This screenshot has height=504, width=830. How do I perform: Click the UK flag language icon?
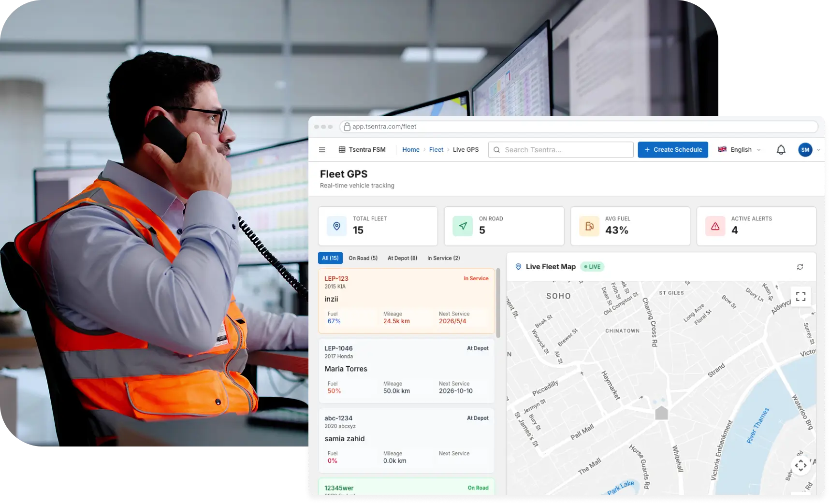click(722, 149)
